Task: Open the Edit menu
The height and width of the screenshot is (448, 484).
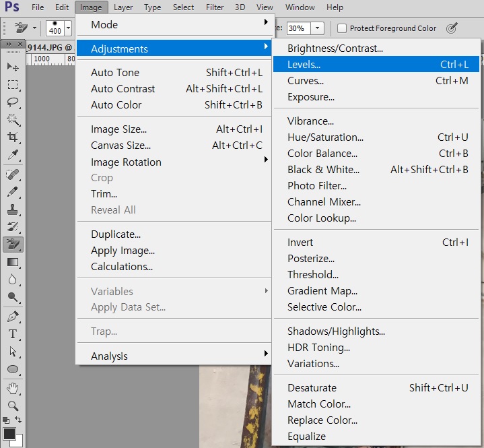Action: pos(62,7)
